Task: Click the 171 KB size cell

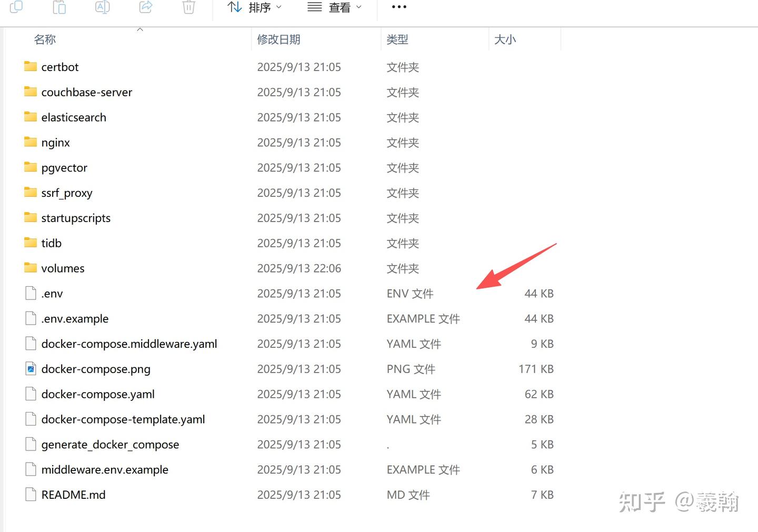Action: coord(536,369)
